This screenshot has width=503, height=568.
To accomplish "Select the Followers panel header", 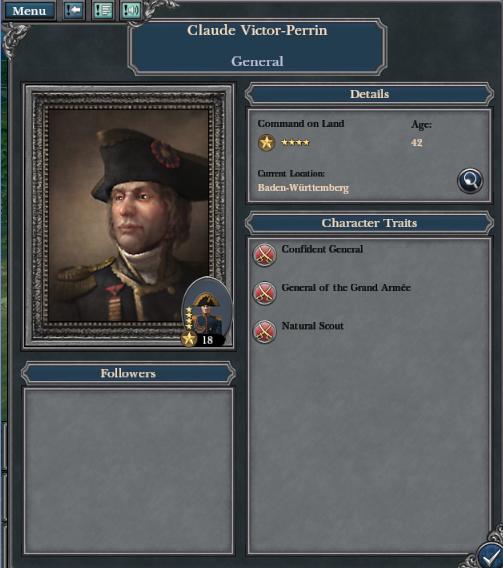I will click(128, 373).
